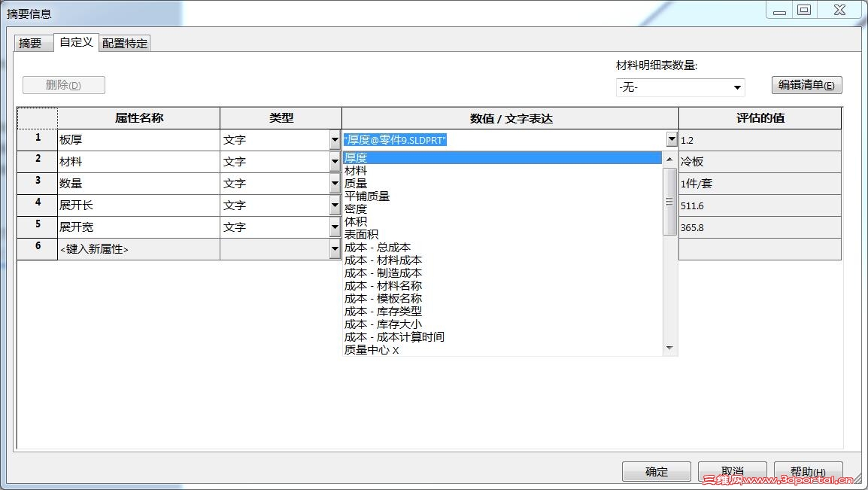This screenshot has height=490, width=868.
Task: Click the dropdown list scrollbar down arrow
Action: (668, 347)
